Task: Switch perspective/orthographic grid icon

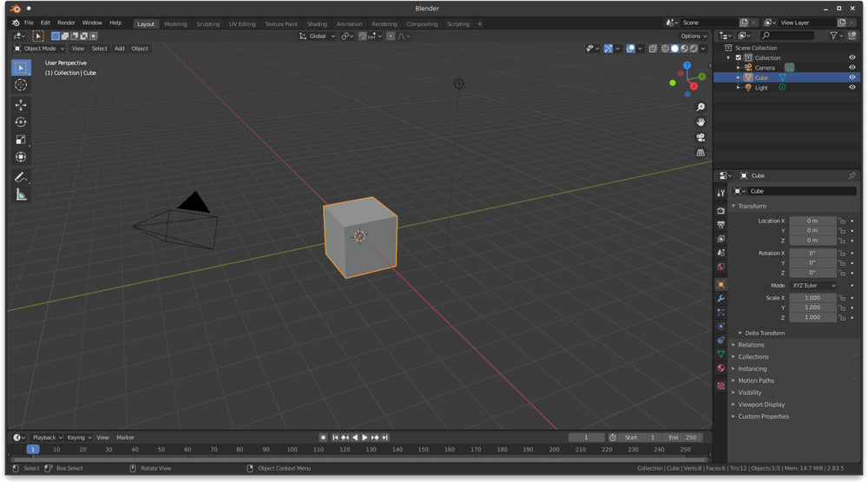Action: click(700, 152)
